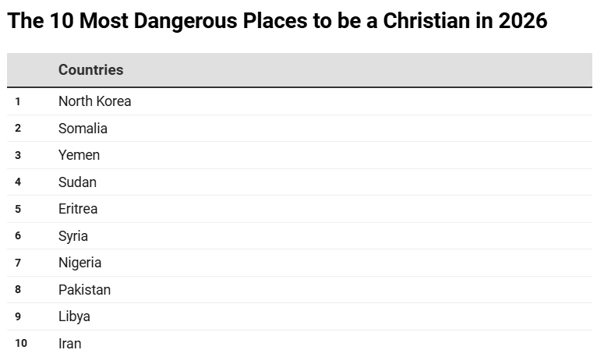Click the Countries column header

point(90,69)
